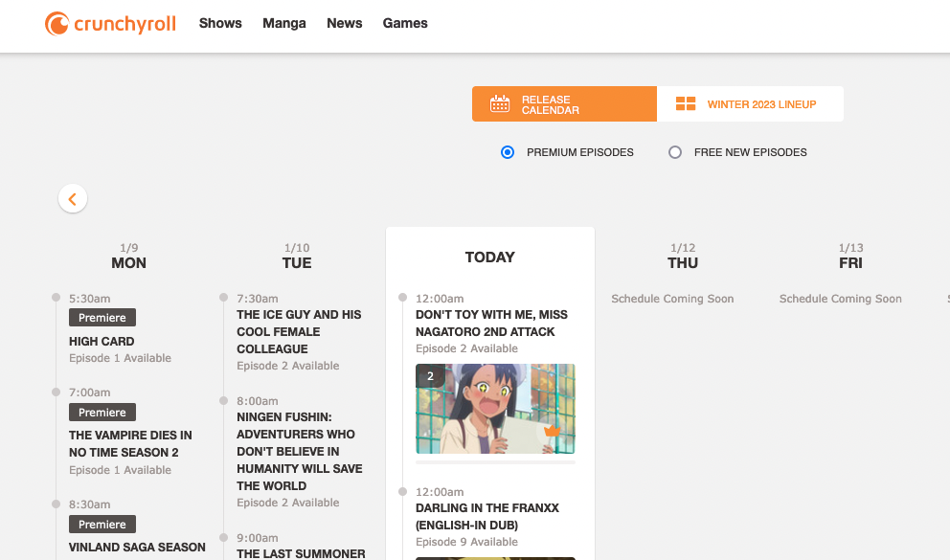Click episode number 2 badge on thumbnail

pyautogui.click(x=430, y=376)
